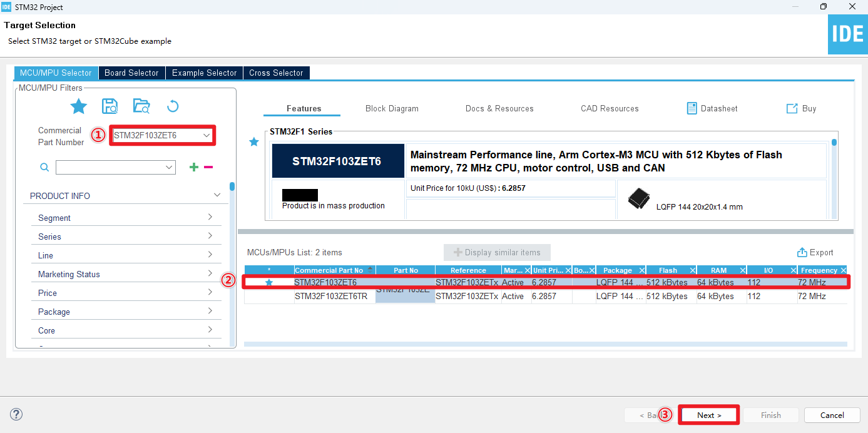Click the Export icon above the MCU list
This screenshot has height=433, width=868.
(802, 252)
